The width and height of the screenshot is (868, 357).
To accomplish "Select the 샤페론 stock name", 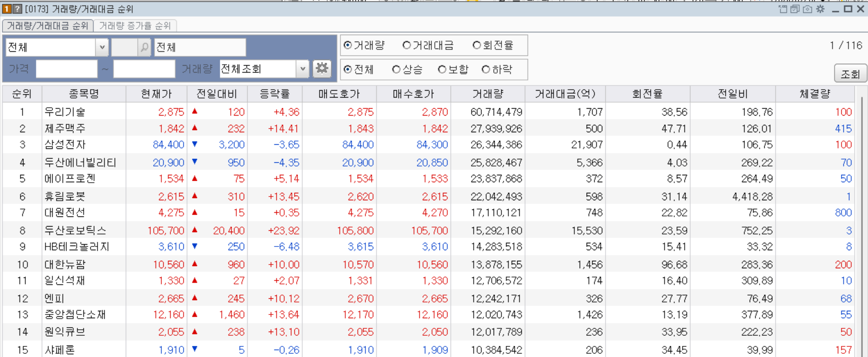I will [59, 350].
